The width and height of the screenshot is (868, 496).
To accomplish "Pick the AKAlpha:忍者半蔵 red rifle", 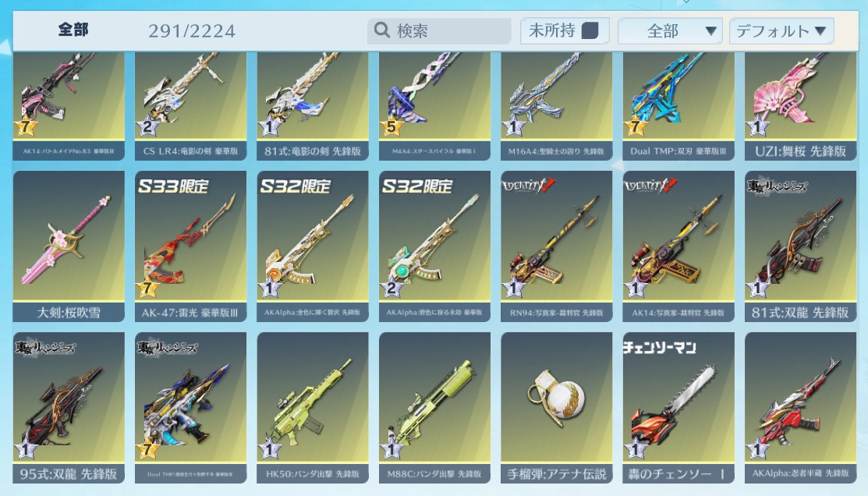I will tap(800, 408).
